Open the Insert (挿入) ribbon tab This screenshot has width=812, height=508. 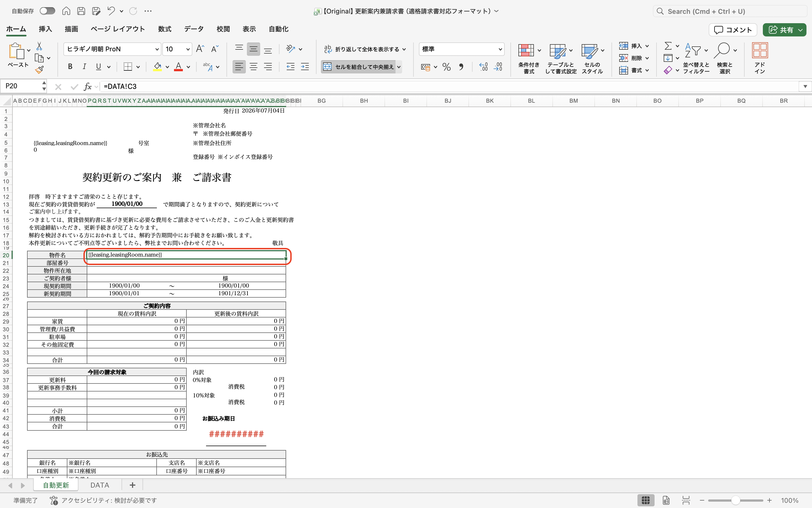(x=45, y=29)
